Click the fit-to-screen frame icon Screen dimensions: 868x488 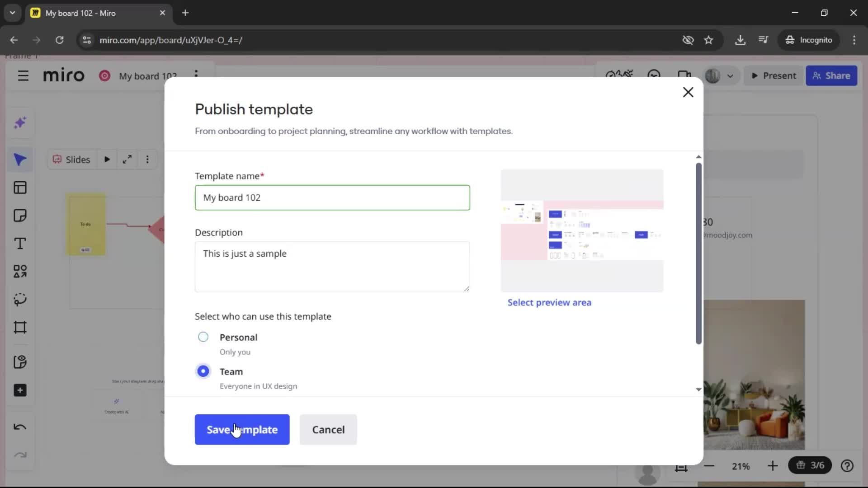tap(681, 467)
